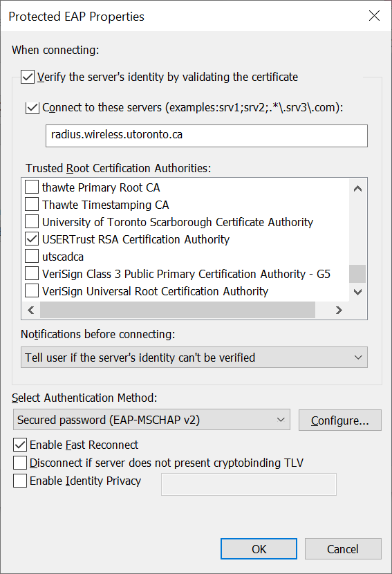Click the Configure... button
This screenshot has height=574, width=392.
click(339, 420)
